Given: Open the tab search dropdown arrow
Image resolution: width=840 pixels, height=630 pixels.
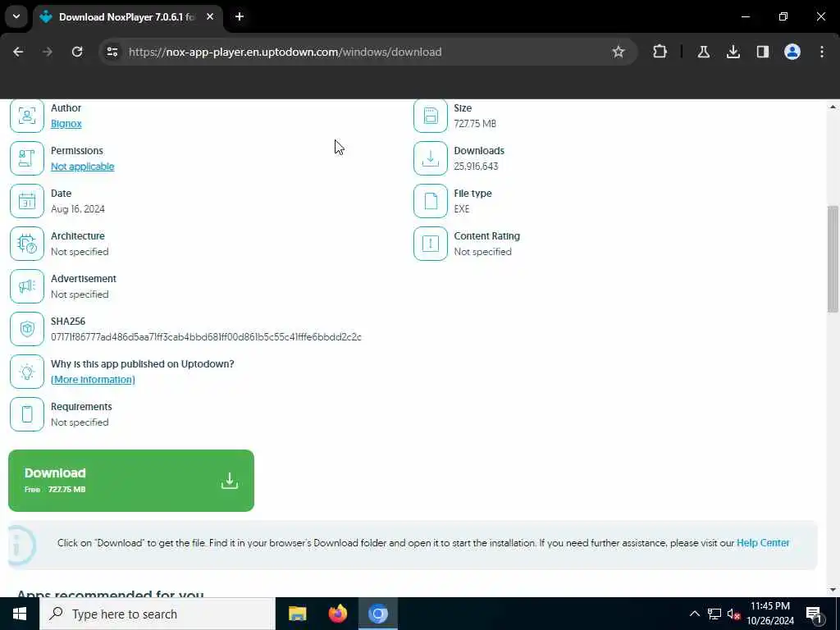Looking at the screenshot, I should pos(16,16).
